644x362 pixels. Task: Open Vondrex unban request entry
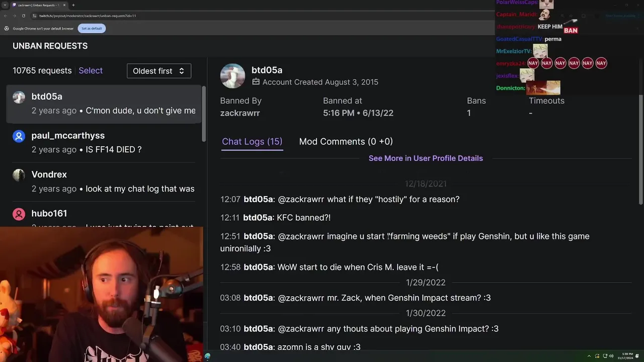click(x=104, y=182)
